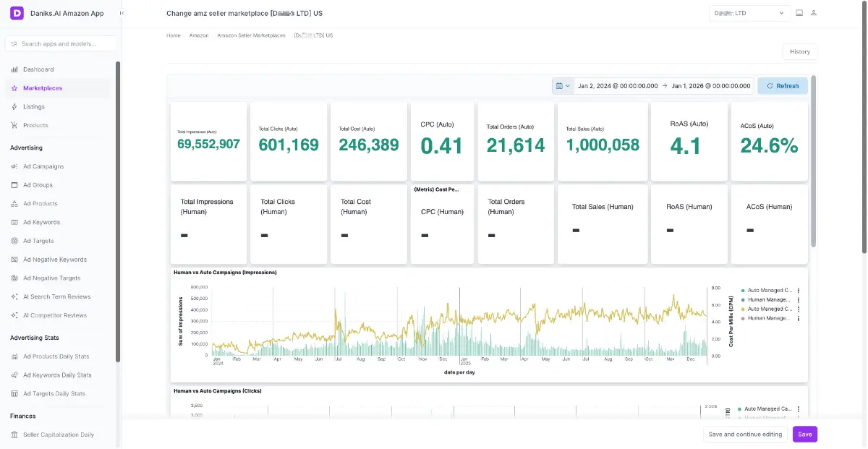Click the Seller Capitalization Daily bank icon

14,435
